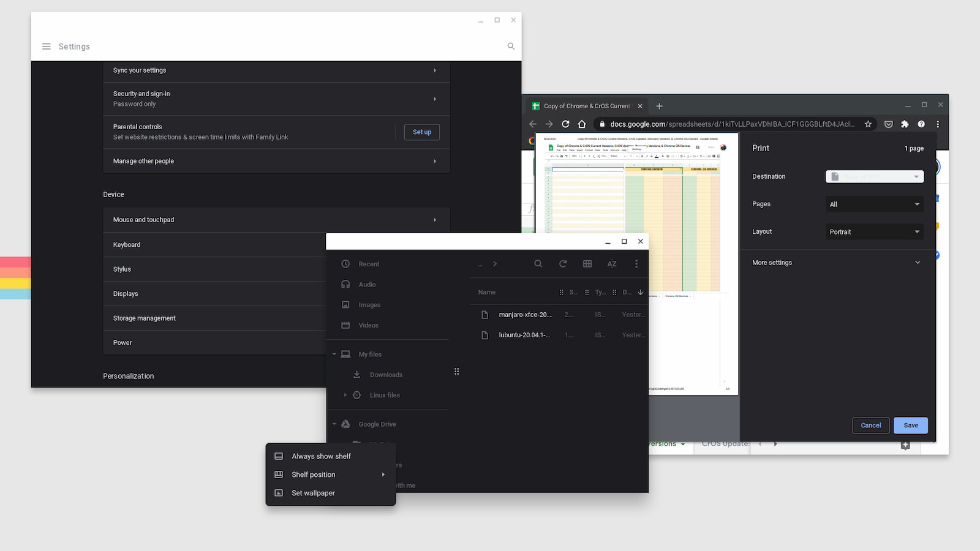Open Shelf position submenu
Image resolution: width=980 pixels, height=551 pixels.
tap(331, 474)
